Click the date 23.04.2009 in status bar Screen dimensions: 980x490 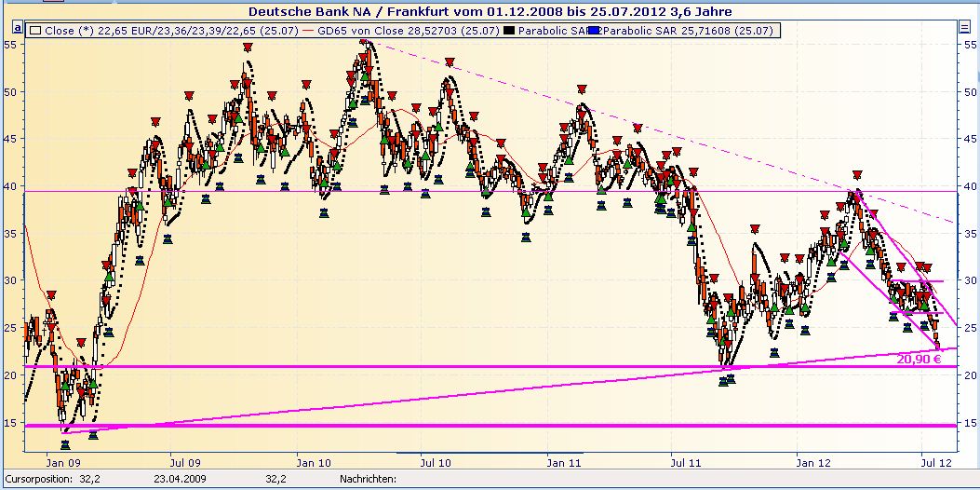[180, 479]
